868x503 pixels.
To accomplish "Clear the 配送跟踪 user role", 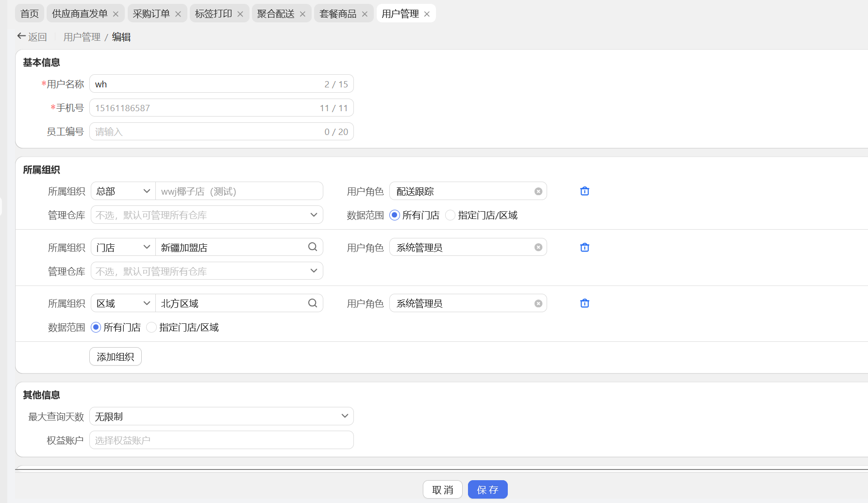I will point(538,191).
